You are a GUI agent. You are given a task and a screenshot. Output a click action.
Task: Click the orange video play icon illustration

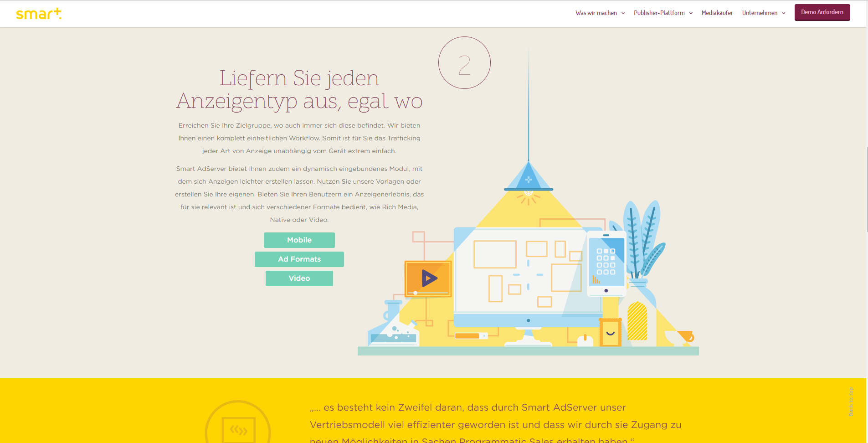(x=428, y=278)
